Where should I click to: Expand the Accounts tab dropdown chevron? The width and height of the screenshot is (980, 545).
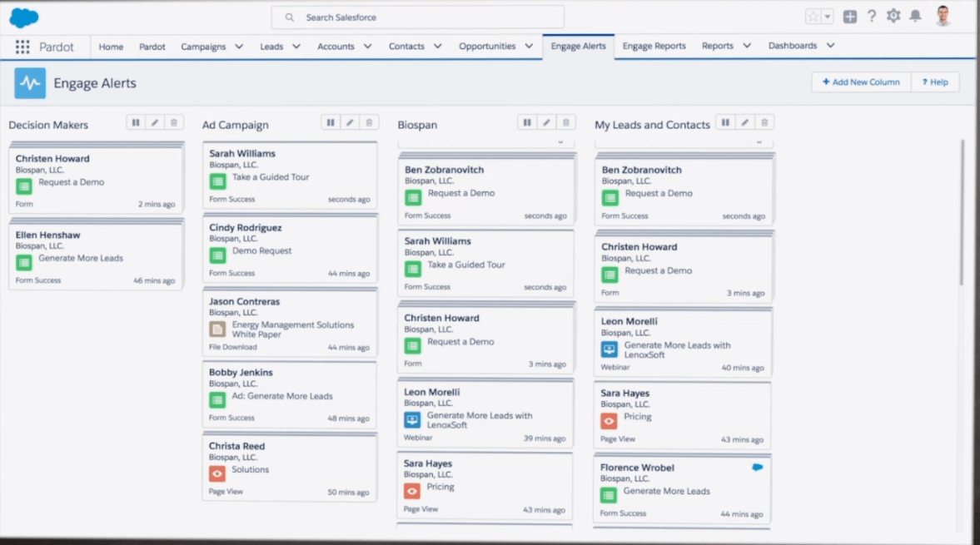coord(367,47)
